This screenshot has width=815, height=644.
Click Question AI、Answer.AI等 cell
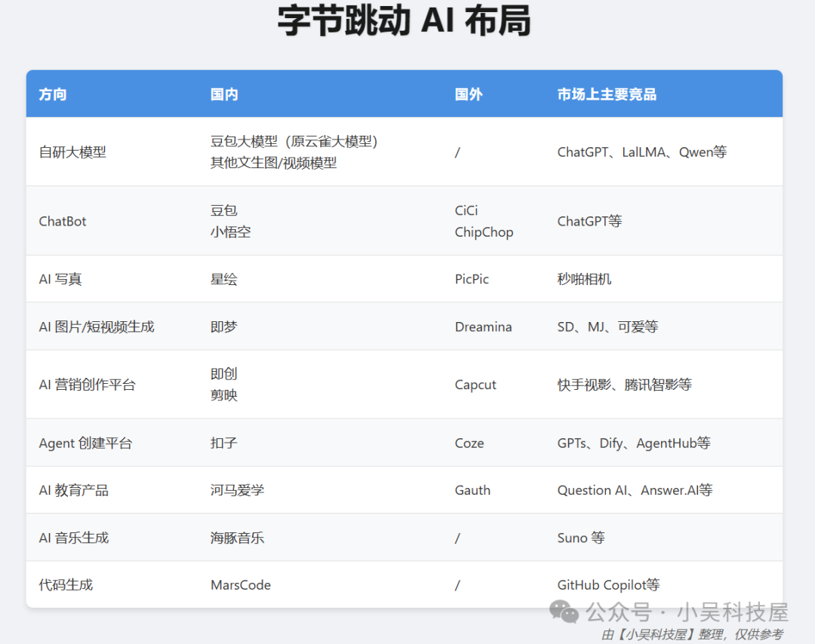point(635,490)
